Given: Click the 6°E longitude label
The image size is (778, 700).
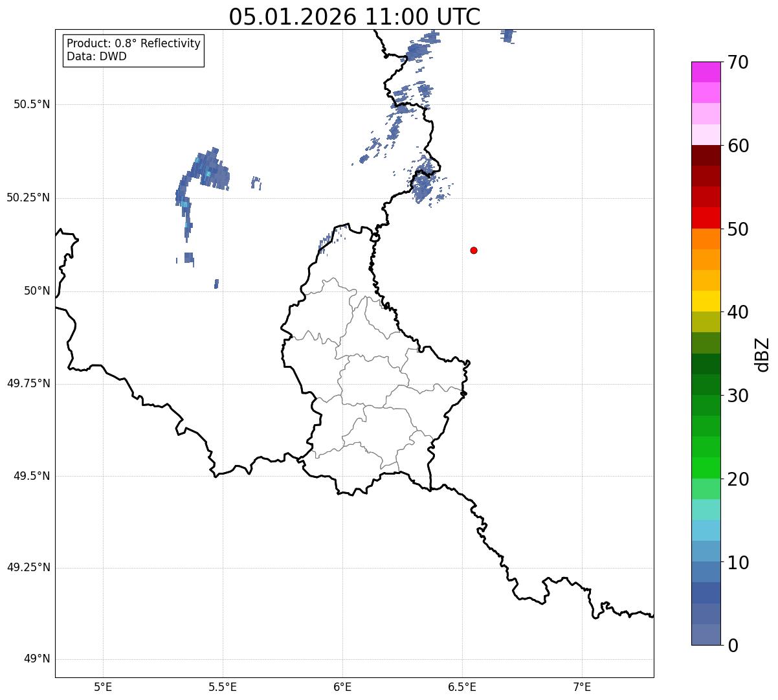Looking at the screenshot, I should (x=342, y=686).
